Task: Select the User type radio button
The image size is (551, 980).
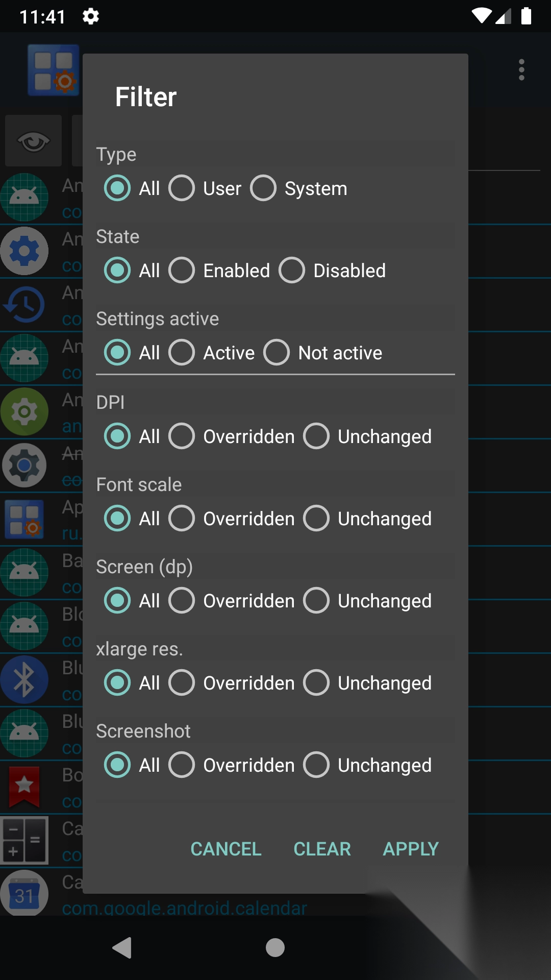Action: (x=182, y=188)
